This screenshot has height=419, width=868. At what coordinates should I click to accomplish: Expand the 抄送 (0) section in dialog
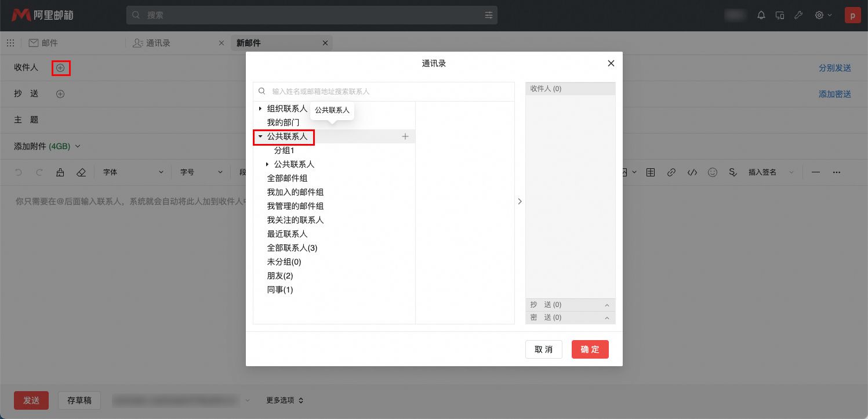(x=606, y=305)
